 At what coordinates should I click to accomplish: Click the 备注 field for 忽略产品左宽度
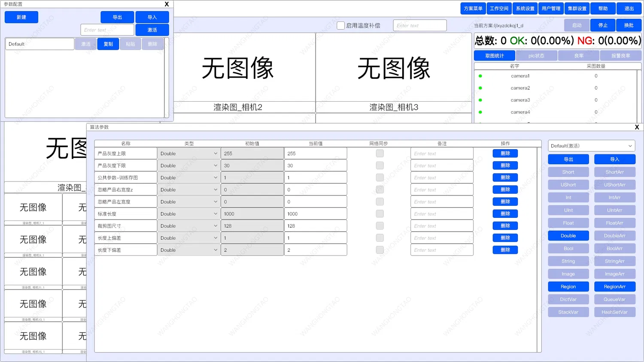click(x=442, y=202)
